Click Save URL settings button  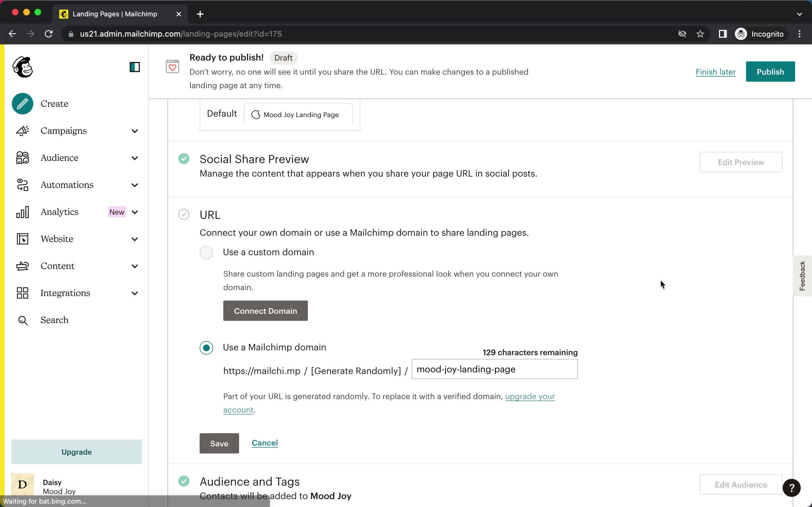click(x=219, y=443)
